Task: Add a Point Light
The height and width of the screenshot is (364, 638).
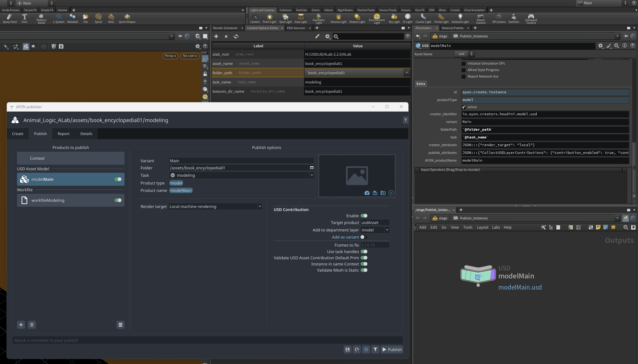Action: 269,19
